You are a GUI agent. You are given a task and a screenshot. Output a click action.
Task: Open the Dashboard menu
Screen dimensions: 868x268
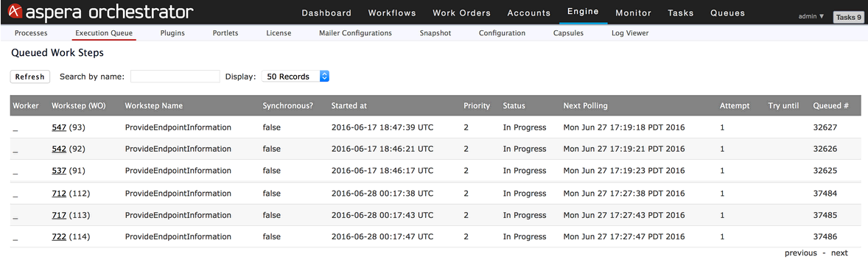326,13
